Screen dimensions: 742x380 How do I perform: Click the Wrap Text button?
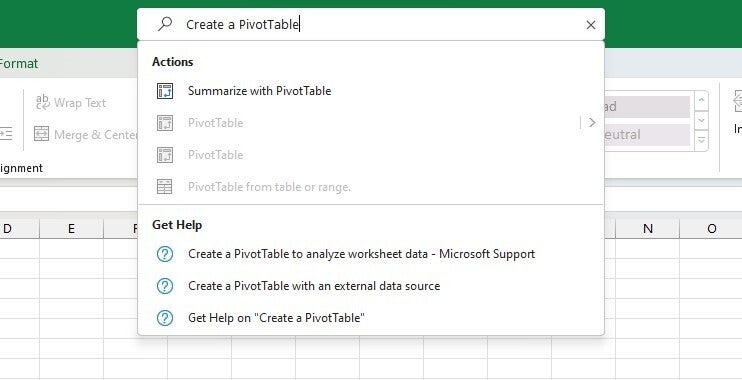(x=71, y=103)
